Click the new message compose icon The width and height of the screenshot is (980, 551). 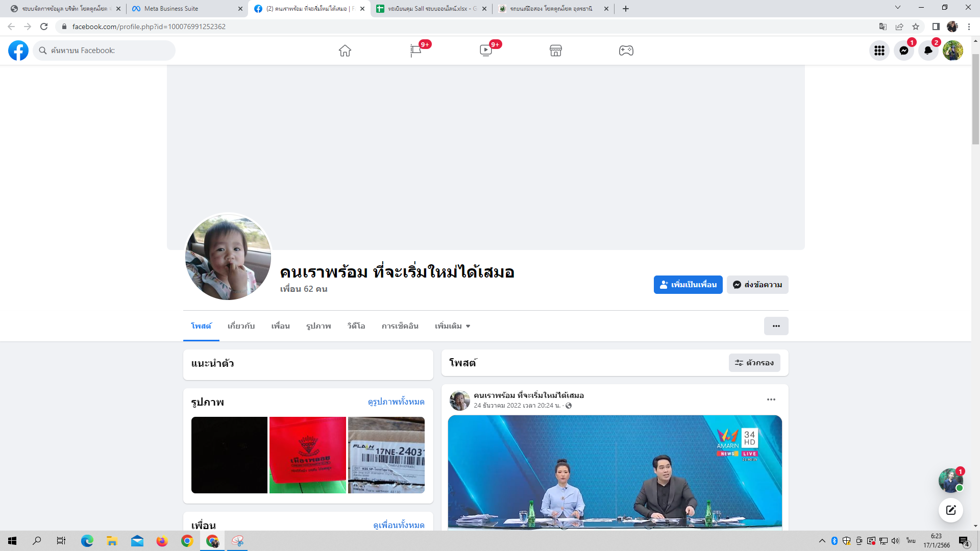(950, 510)
